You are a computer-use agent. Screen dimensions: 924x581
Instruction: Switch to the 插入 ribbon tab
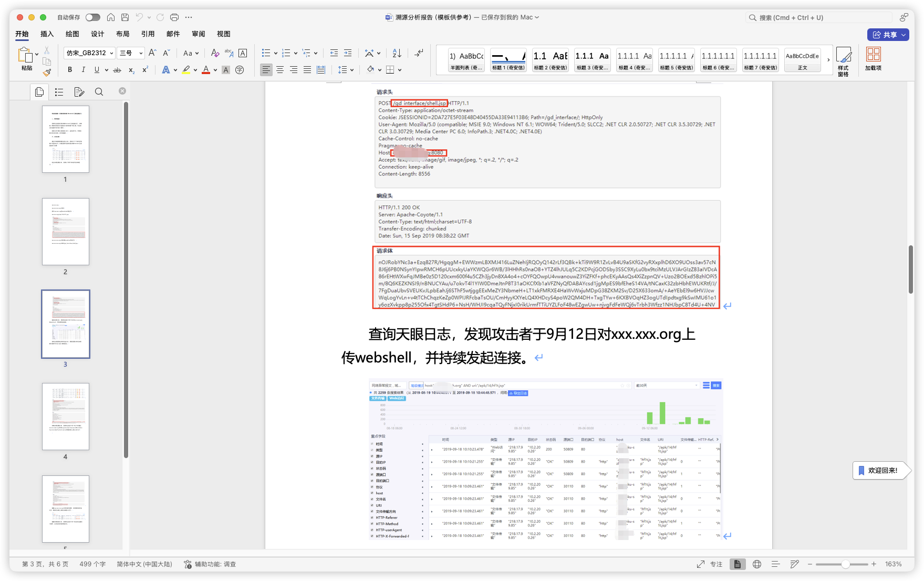(x=47, y=34)
